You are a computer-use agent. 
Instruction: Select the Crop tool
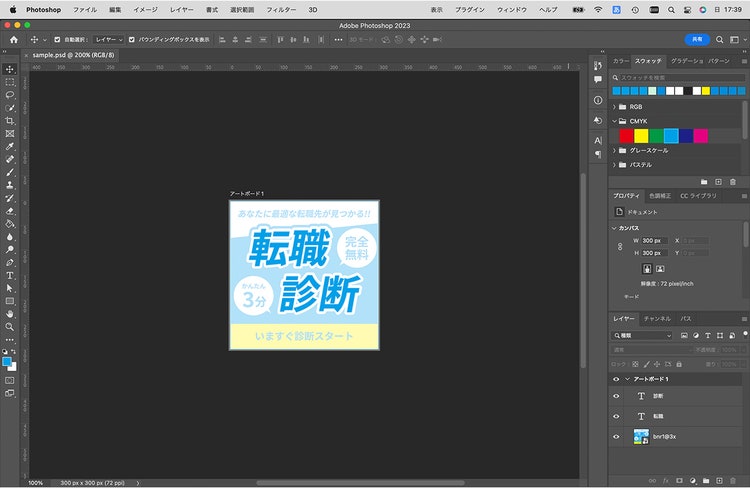click(10, 121)
